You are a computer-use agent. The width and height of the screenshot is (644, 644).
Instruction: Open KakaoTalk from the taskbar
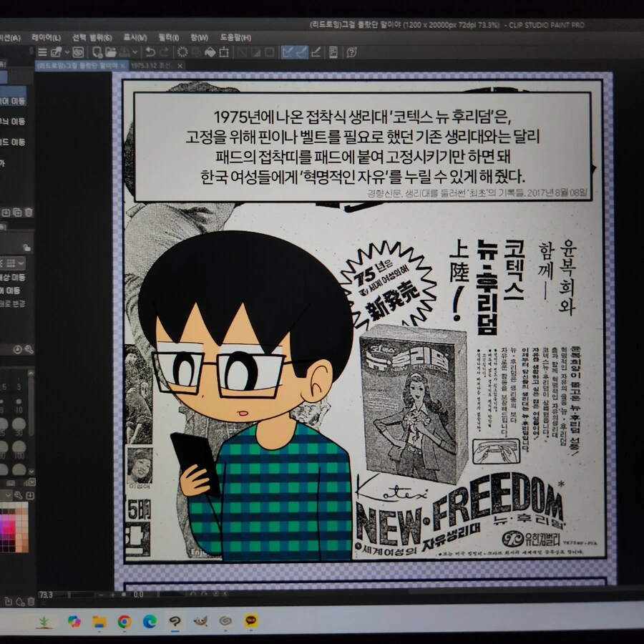pos(251,621)
